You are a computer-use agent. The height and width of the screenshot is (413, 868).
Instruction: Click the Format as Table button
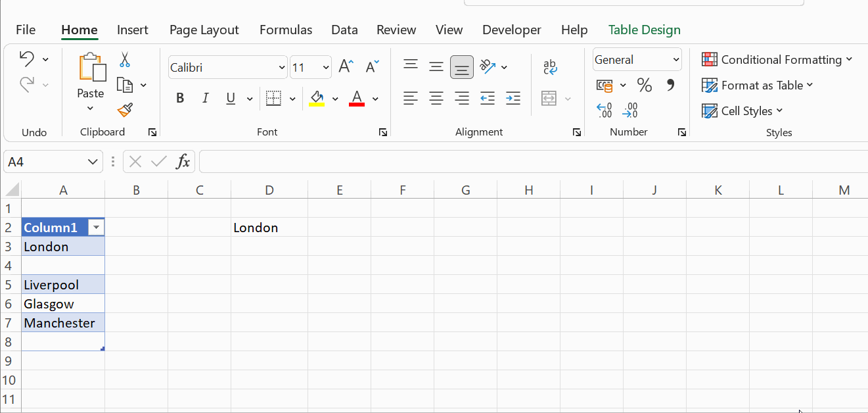pos(757,85)
